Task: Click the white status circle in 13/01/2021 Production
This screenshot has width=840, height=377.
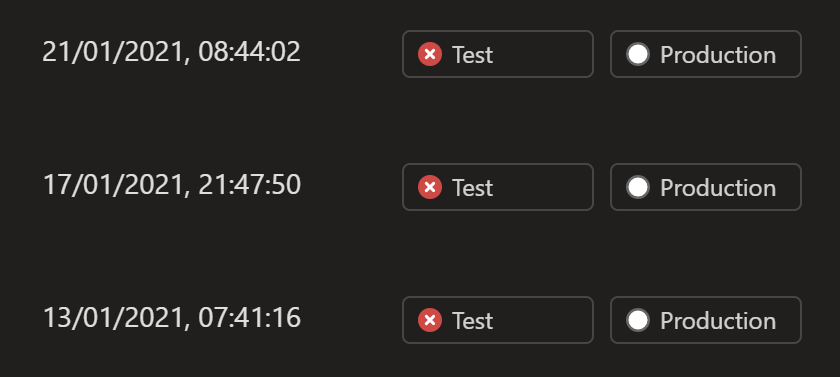Action: [638, 320]
